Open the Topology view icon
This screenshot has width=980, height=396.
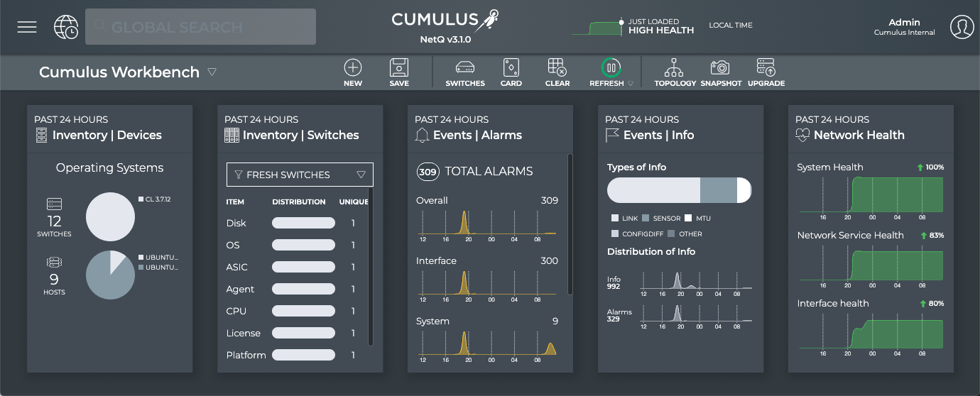[x=675, y=68]
